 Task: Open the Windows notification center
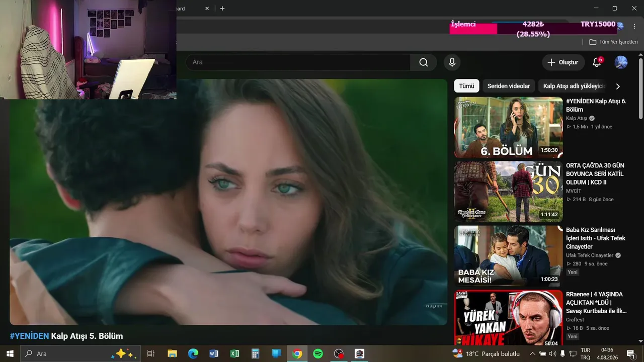click(630, 353)
